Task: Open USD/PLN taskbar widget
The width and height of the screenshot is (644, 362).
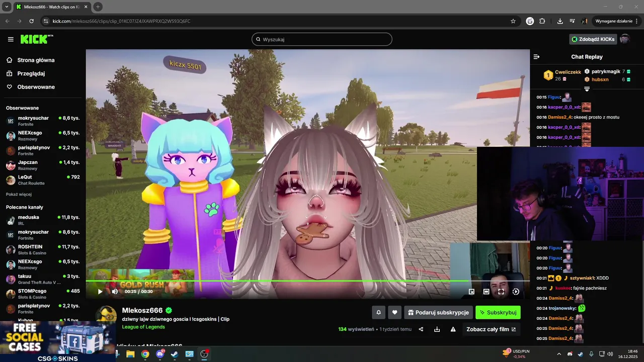Action: point(517,354)
